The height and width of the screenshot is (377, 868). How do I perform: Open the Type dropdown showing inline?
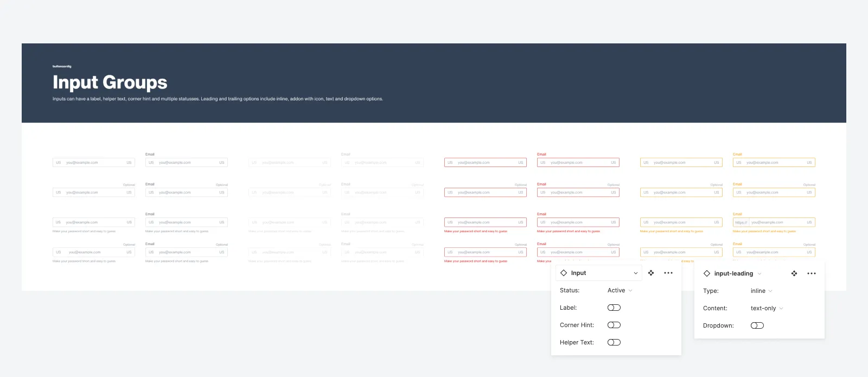pyautogui.click(x=762, y=291)
